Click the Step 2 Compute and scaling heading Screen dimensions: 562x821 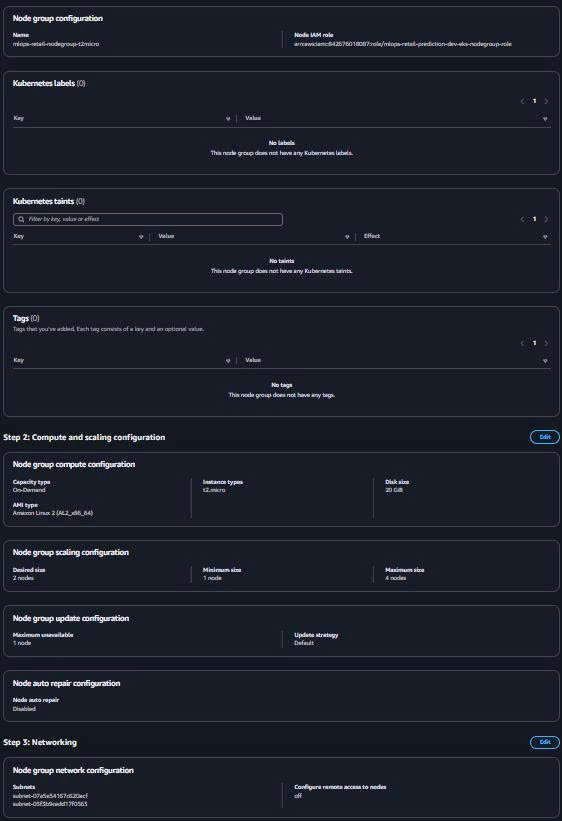click(x=84, y=437)
